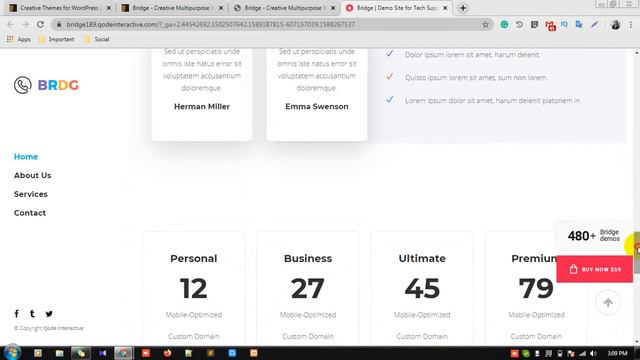Open the Chrome three-dot menu

[x=631, y=24]
